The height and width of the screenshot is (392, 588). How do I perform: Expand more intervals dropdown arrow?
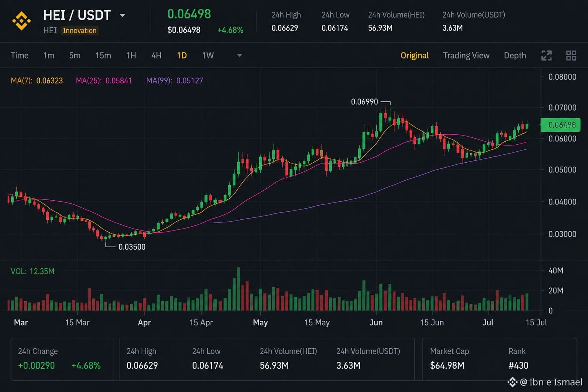(240, 56)
